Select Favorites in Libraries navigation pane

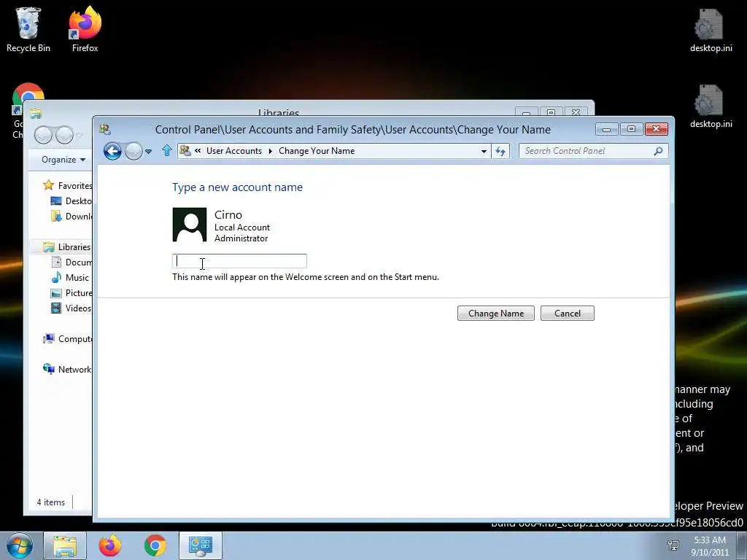pyautogui.click(x=67, y=185)
